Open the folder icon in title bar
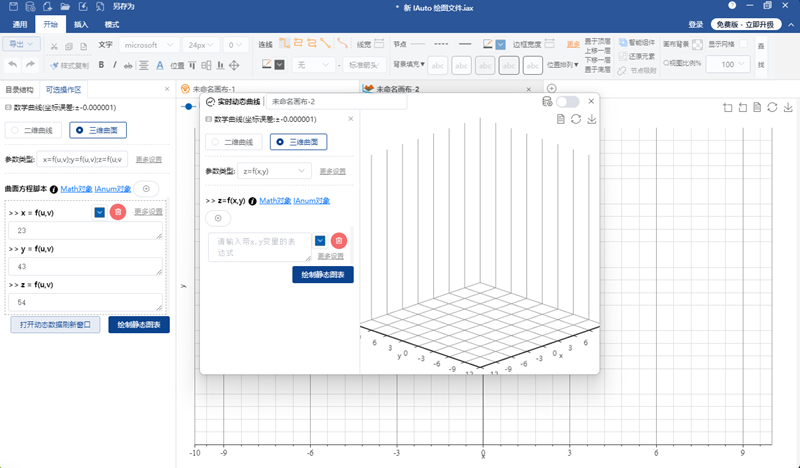This screenshot has height=468, width=800. 65,7
